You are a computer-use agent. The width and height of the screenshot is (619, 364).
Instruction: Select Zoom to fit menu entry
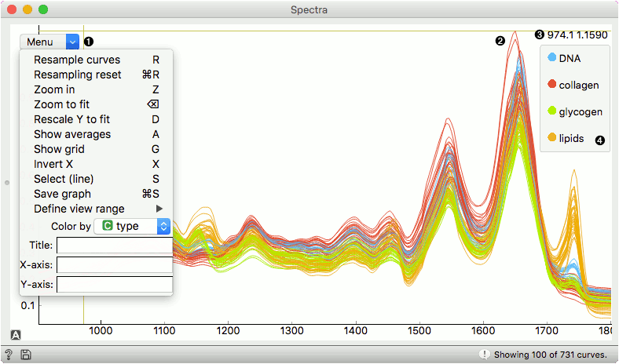click(x=62, y=104)
